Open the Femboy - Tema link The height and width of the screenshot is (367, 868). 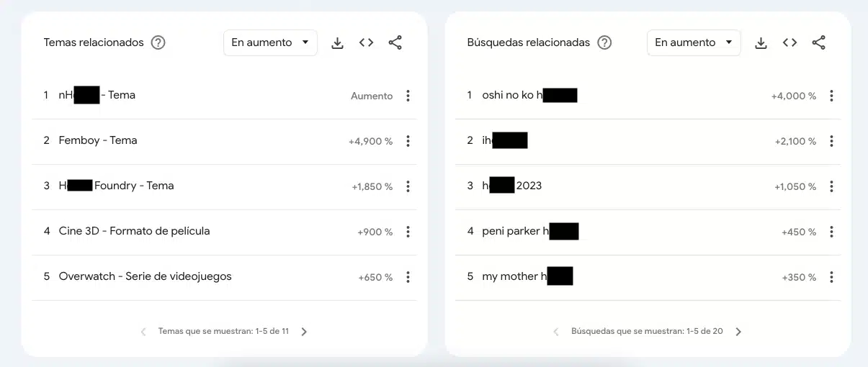click(x=98, y=140)
